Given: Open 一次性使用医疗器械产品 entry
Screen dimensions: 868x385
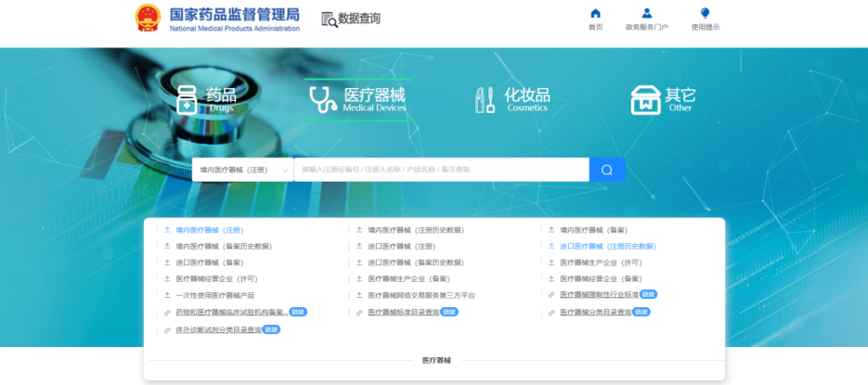Looking at the screenshot, I should [214, 295].
